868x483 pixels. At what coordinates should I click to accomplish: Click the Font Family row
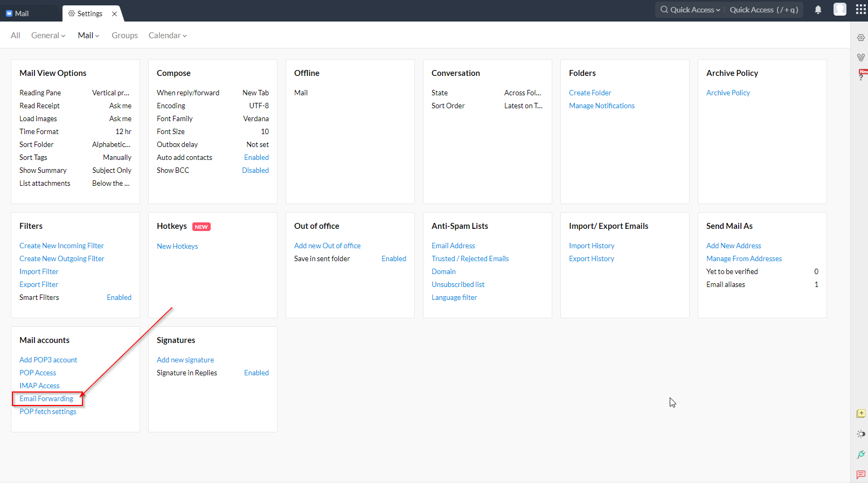tap(213, 118)
